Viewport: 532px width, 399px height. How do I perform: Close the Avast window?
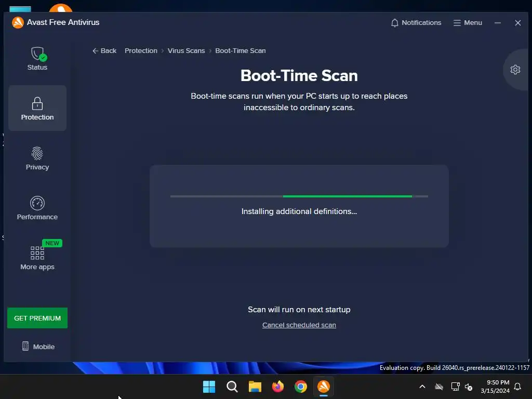(517, 23)
